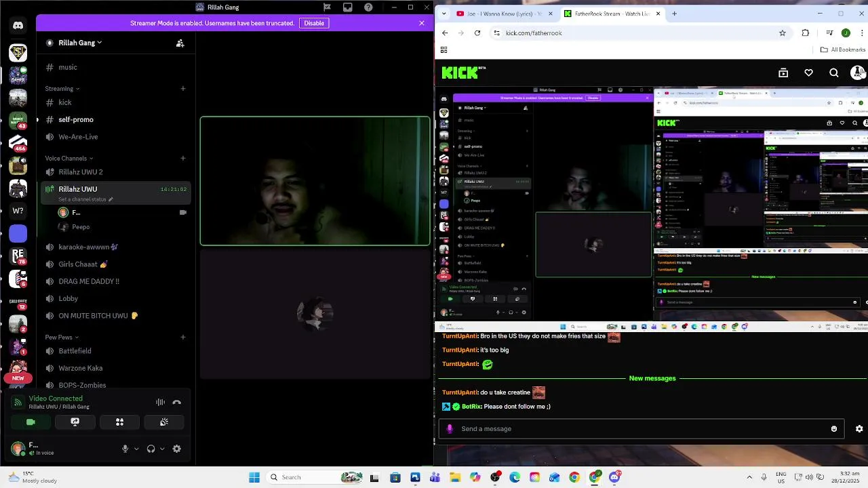Open Google Chrome from the taskbar
868x488 pixels.
click(574, 477)
